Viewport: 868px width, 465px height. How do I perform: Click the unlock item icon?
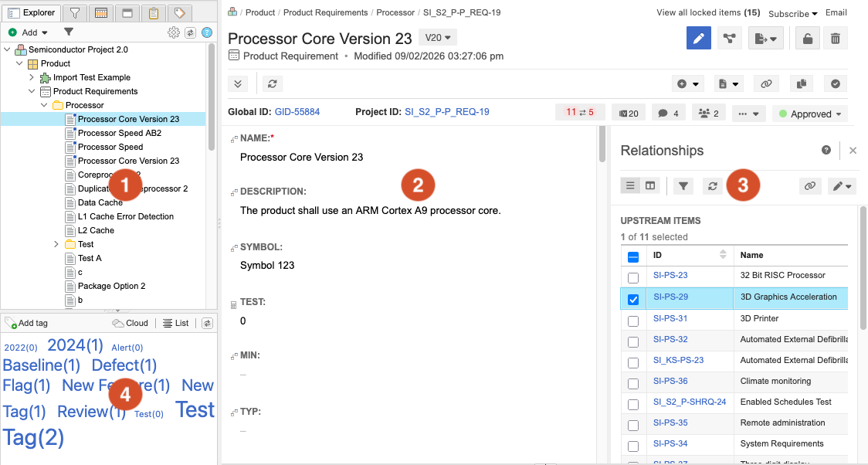coord(808,38)
